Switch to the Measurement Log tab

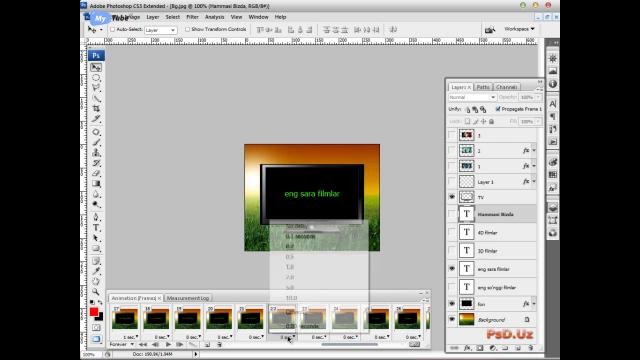188,298
